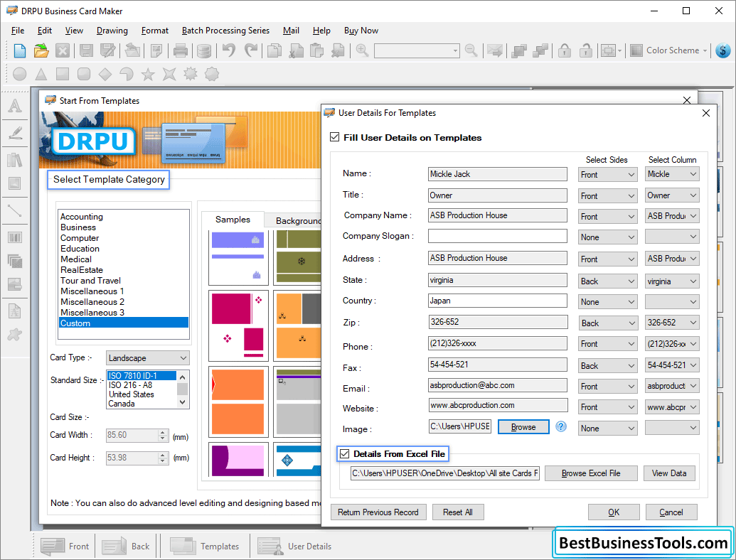Select the five-point star shape tool
This screenshot has width=736, height=560.
(x=148, y=74)
